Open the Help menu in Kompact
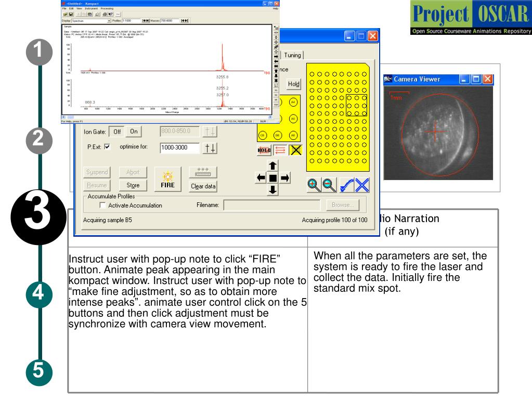 (276, 8)
